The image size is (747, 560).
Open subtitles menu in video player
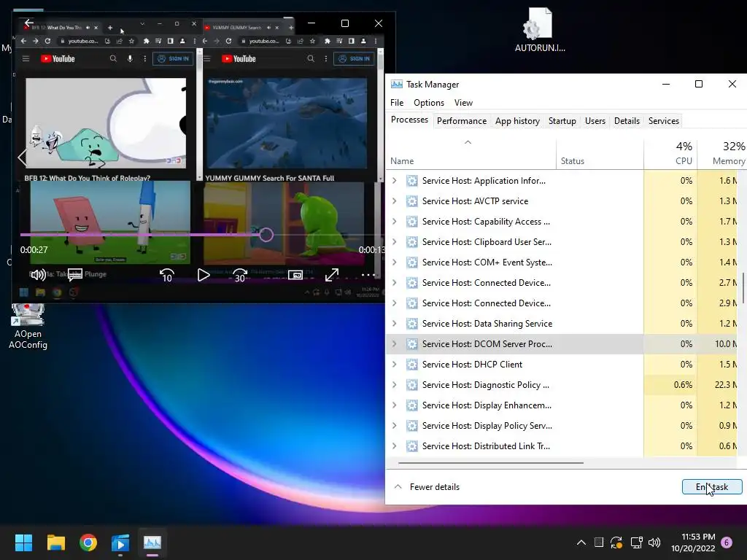pyautogui.click(x=75, y=275)
